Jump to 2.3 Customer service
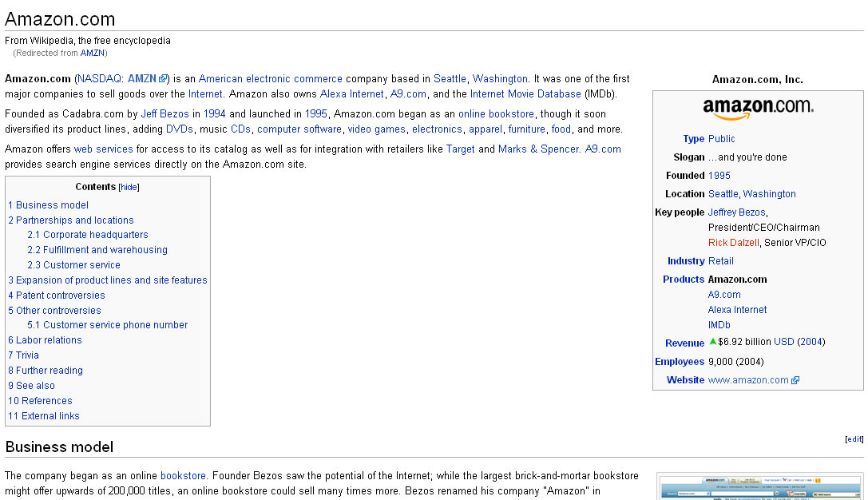The height and width of the screenshot is (500, 868). [73, 265]
